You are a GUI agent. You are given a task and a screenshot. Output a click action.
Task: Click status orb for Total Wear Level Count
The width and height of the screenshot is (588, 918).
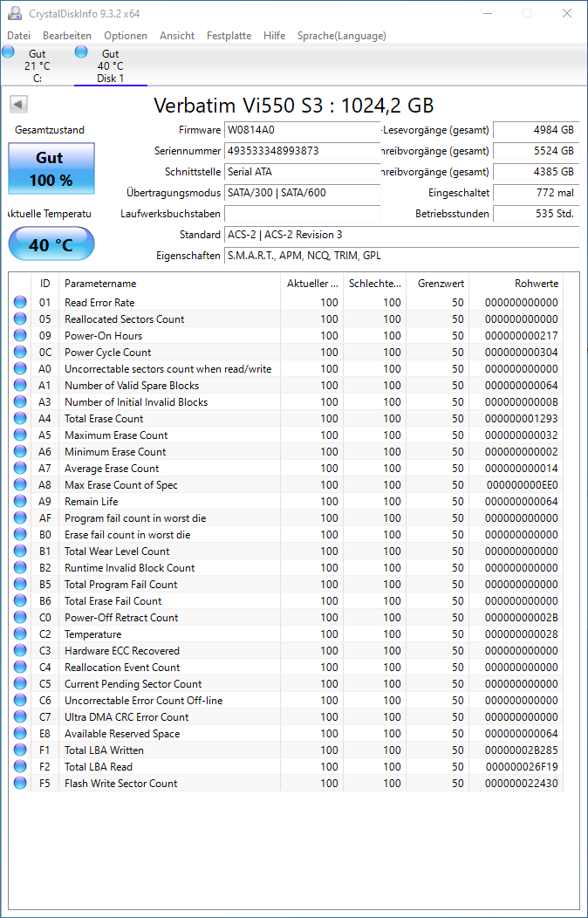tap(20, 551)
